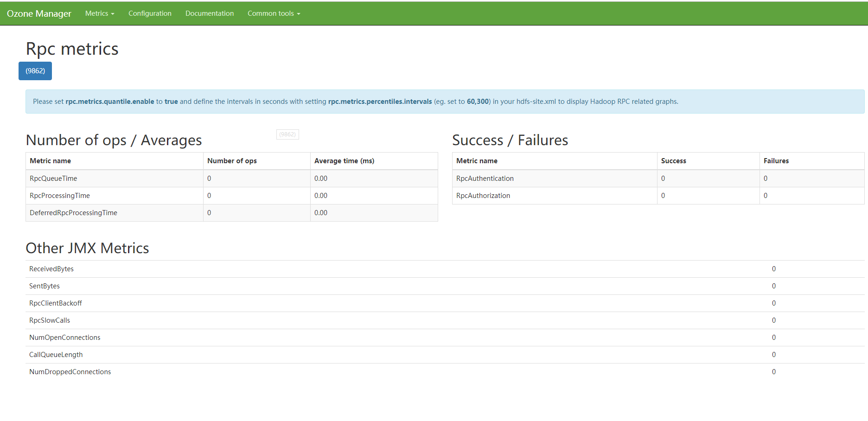Click the Ozone Manager brand link
Viewport: 868px width, 421px height.
tap(39, 13)
